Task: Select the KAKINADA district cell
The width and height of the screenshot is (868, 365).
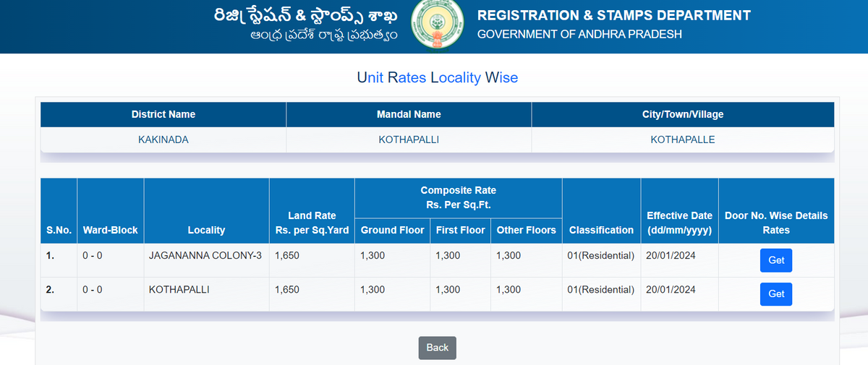Action: [x=163, y=139]
